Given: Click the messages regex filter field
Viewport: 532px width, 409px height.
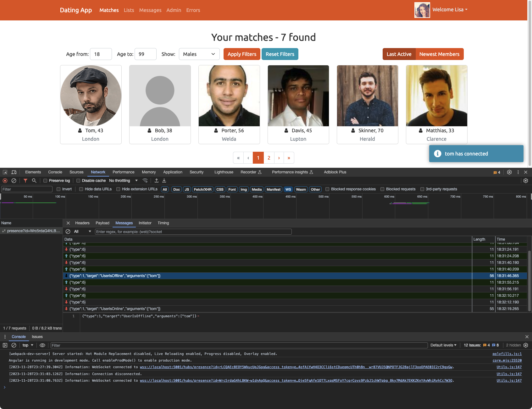Looking at the screenshot, I should 193,232.
